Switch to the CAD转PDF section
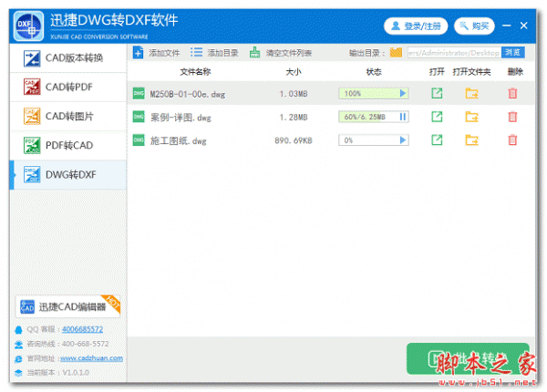 tap(68, 87)
